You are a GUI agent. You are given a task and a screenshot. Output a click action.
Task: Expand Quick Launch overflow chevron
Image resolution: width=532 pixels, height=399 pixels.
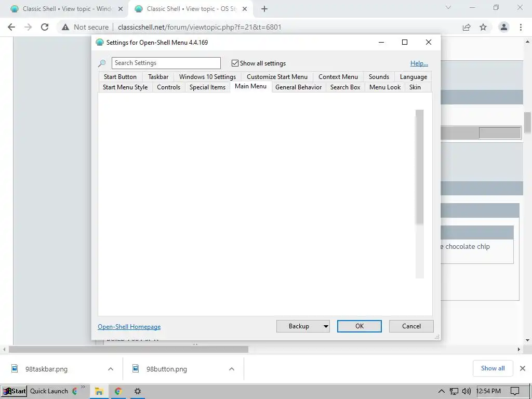(x=83, y=387)
